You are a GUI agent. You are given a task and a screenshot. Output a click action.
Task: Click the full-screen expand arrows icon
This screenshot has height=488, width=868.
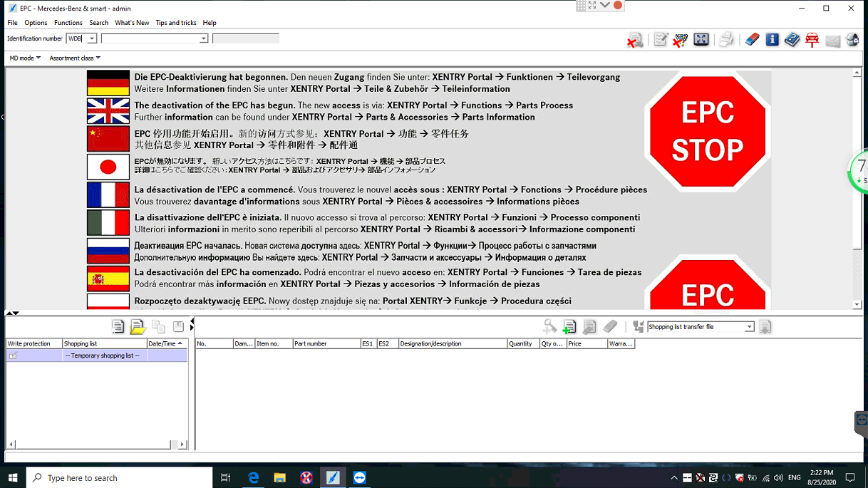[701, 40]
